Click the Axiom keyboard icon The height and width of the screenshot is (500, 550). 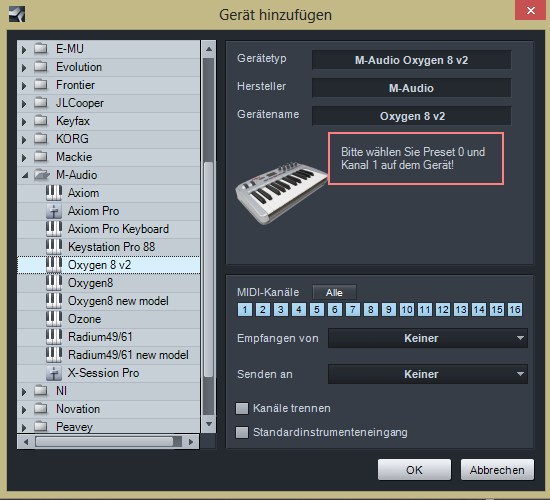tap(54, 193)
